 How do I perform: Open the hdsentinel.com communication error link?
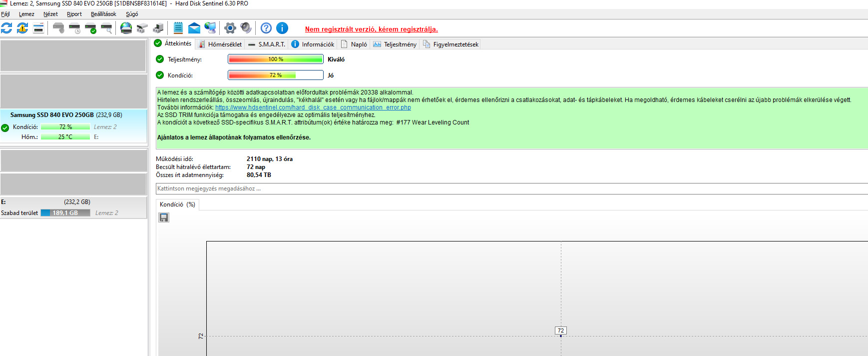coord(313,107)
